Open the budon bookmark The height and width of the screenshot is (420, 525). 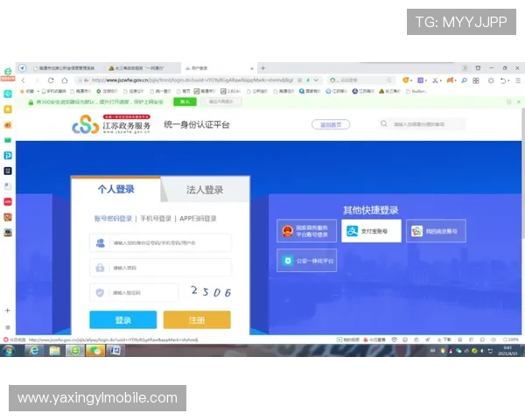pos(416,91)
